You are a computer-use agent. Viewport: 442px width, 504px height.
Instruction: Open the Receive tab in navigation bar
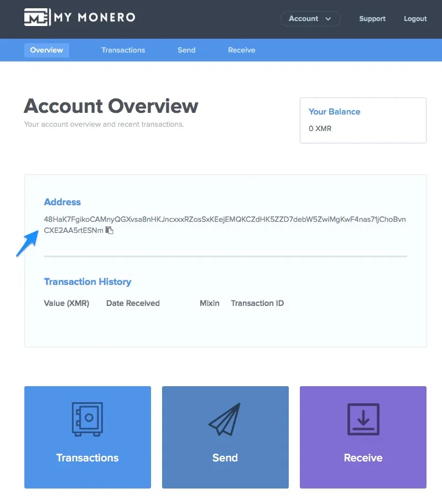241,50
